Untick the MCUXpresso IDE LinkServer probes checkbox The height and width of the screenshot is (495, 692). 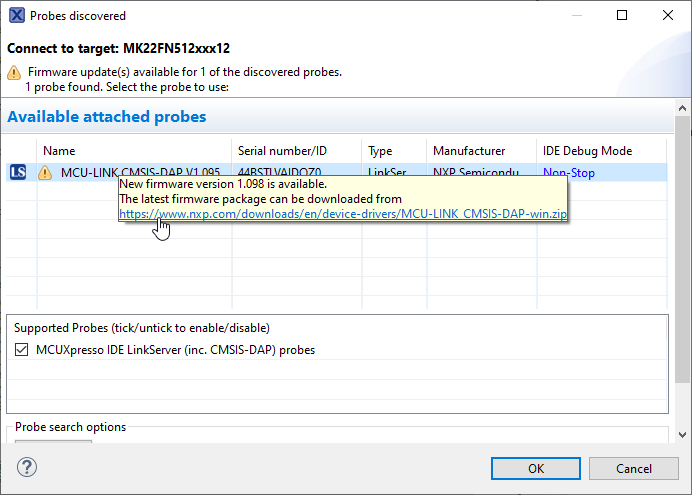pos(22,350)
